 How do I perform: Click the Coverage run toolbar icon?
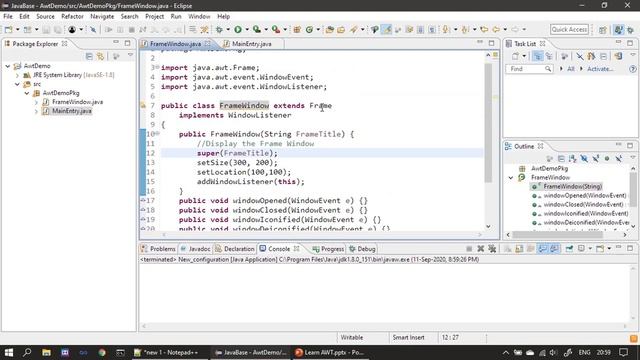click(x=257, y=29)
